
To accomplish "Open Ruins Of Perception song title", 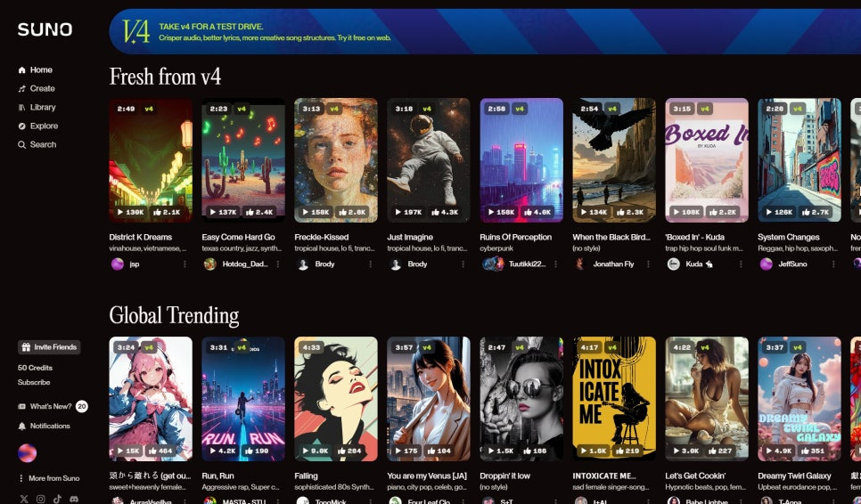I will tap(515, 237).
